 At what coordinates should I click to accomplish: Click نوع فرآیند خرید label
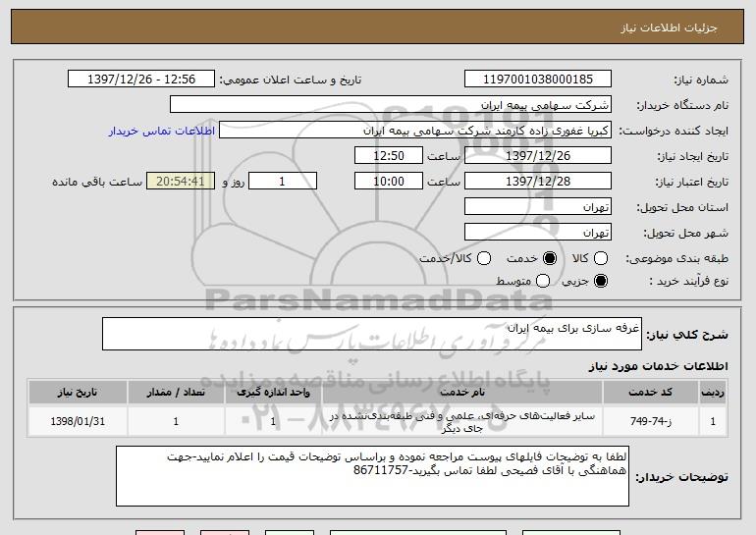tap(688, 281)
